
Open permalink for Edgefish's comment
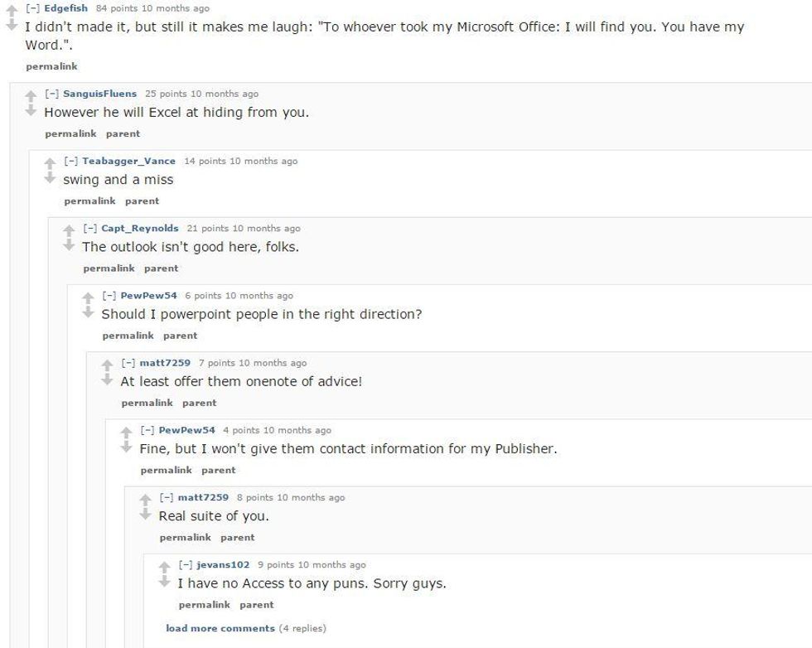[x=51, y=65]
